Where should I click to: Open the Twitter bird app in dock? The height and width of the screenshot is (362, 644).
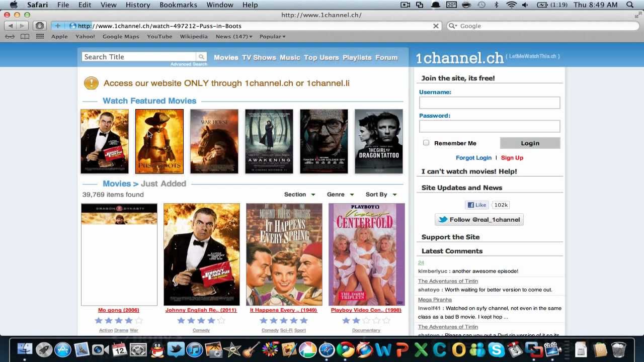click(x=176, y=349)
